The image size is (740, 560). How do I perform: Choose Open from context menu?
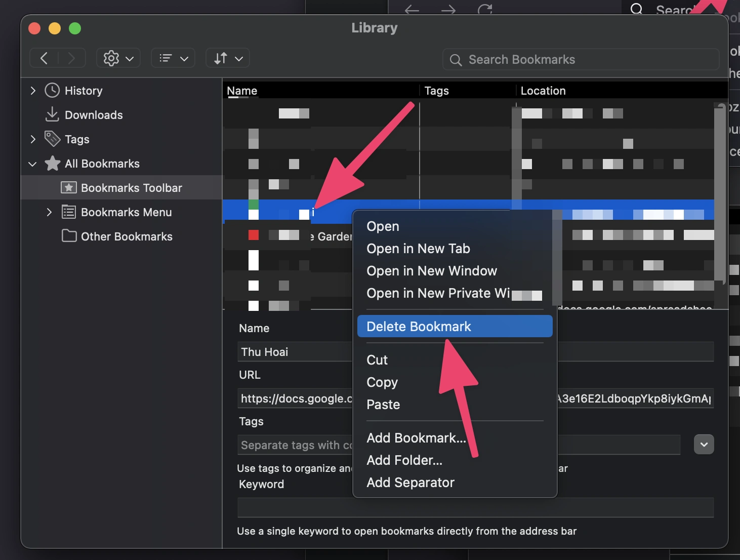(455, 226)
